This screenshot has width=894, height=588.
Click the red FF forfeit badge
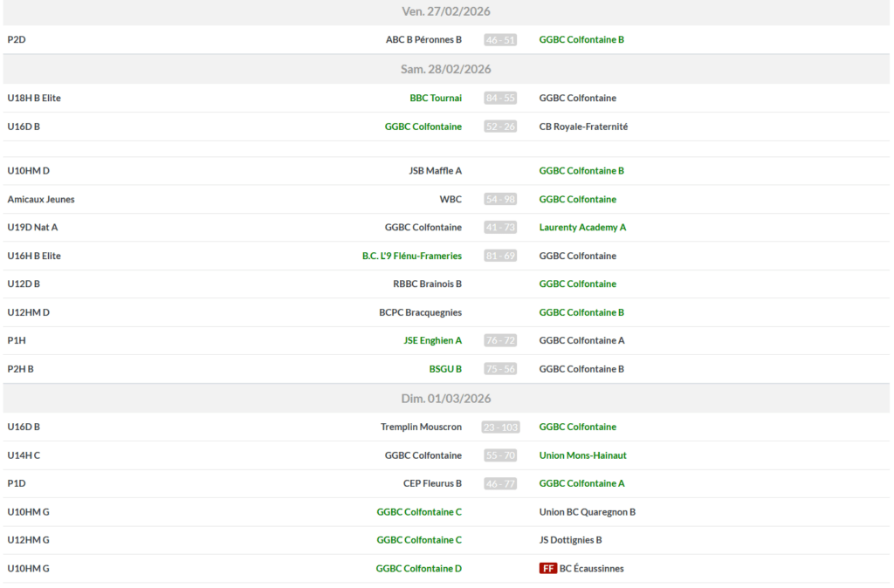point(548,569)
